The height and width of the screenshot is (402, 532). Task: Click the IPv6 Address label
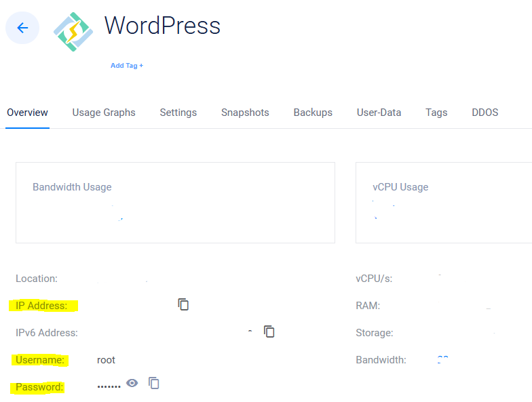pos(47,332)
